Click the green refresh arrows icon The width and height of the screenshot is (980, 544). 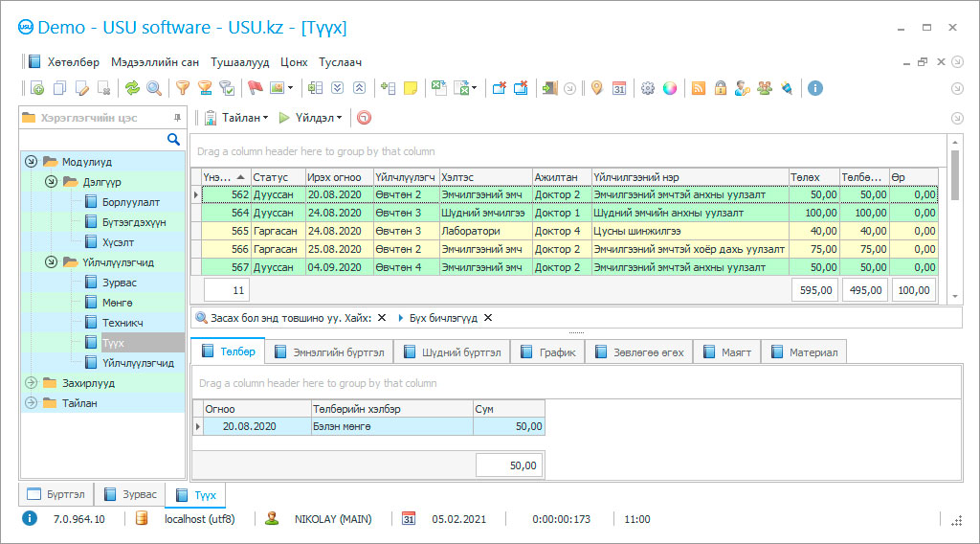point(132,88)
